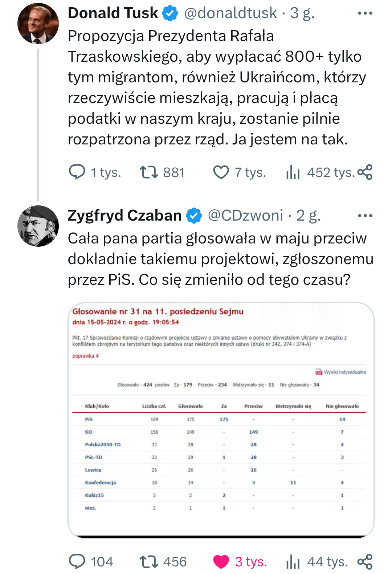392x574 pixels.
Task: Unlike Zygfryd Czaban's tweet
Action: (221, 562)
